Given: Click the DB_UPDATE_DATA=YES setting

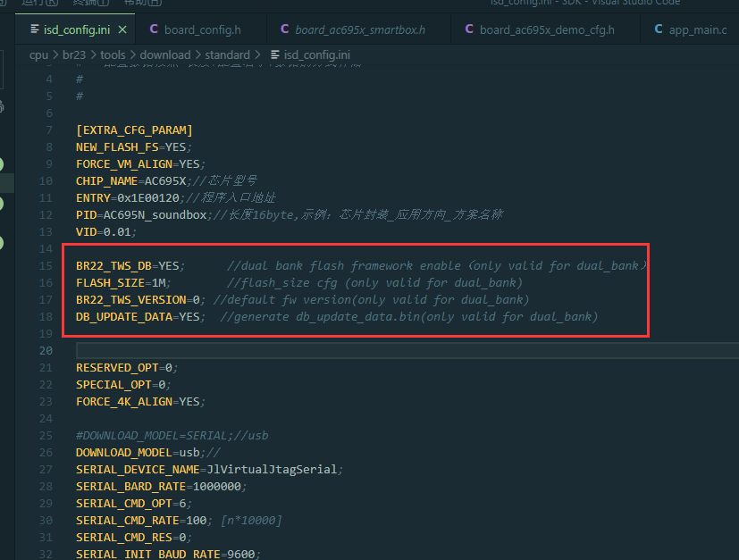Looking at the screenshot, I should [x=139, y=316].
